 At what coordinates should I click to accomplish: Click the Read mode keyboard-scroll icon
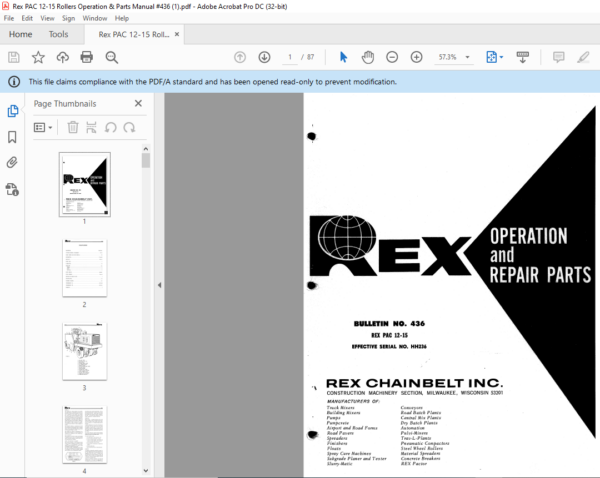523,57
